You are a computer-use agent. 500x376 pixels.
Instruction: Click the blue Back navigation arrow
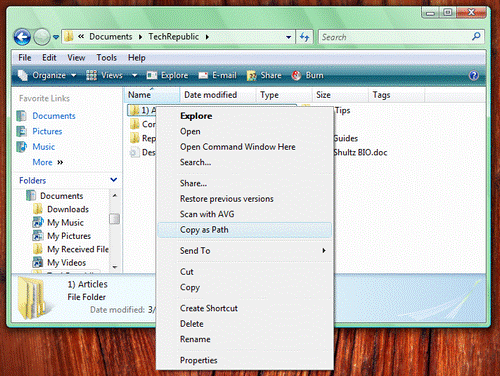pyautogui.click(x=22, y=37)
